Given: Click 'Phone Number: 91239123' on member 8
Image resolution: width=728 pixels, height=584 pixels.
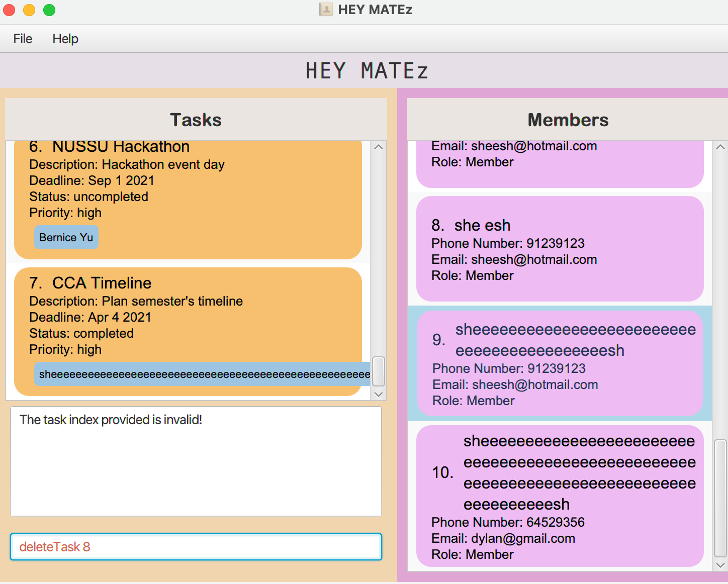Looking at the screenshot, I should pyautogui.click(x=508, y=243).
